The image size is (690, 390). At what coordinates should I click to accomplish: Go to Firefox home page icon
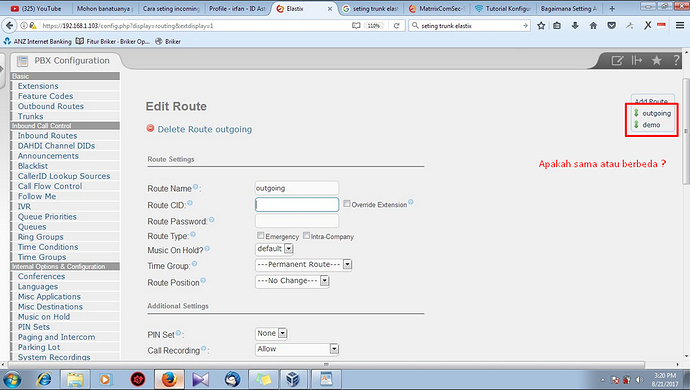[593, 26]
